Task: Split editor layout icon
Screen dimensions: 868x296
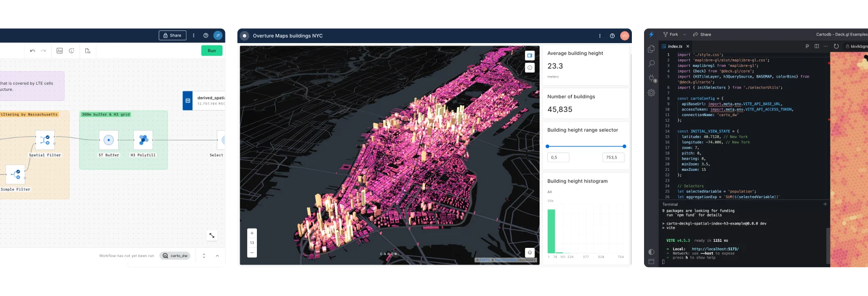Action: [x=816, y=46]
